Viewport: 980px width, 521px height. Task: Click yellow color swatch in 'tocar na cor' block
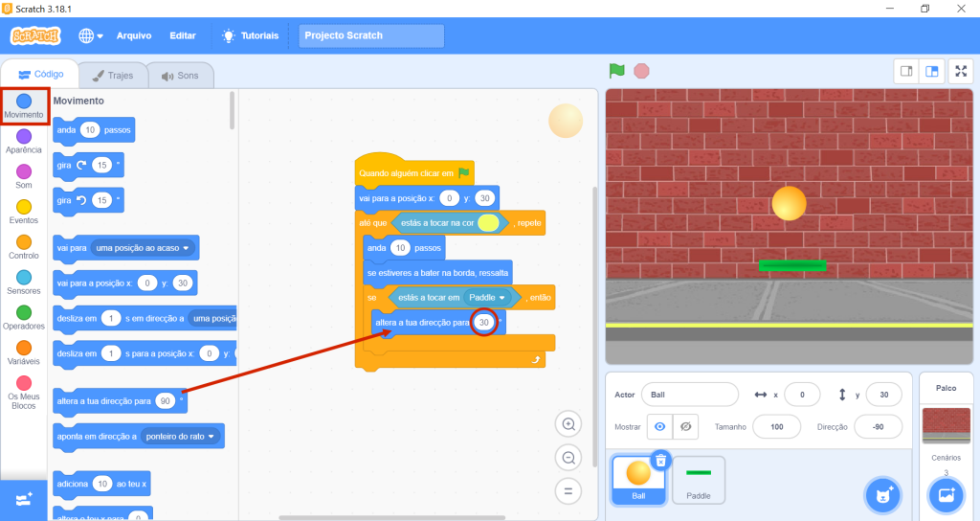pyautogui.click(x=488, y=222)
